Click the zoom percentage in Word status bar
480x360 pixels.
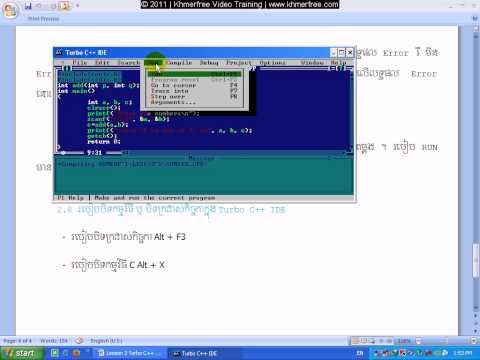[403, 341]
